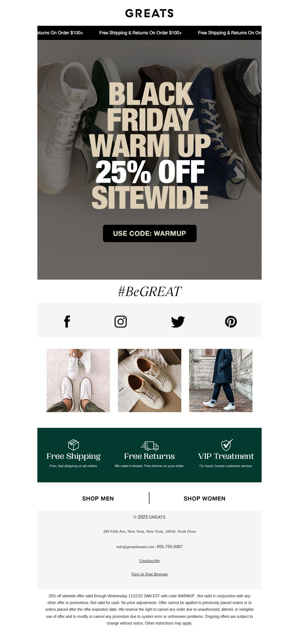
Task: Open the Pinterest icon link
Action: click(231, 321)
